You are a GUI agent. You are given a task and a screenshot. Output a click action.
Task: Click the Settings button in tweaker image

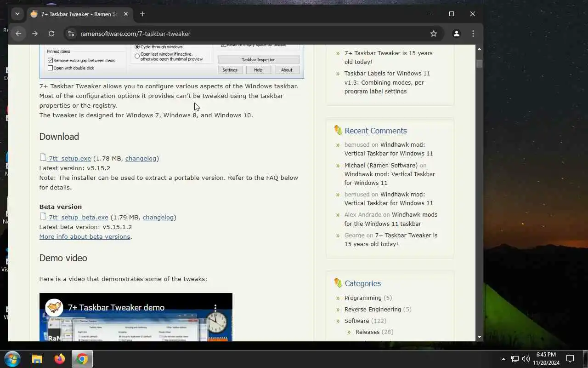coord(230,70)
